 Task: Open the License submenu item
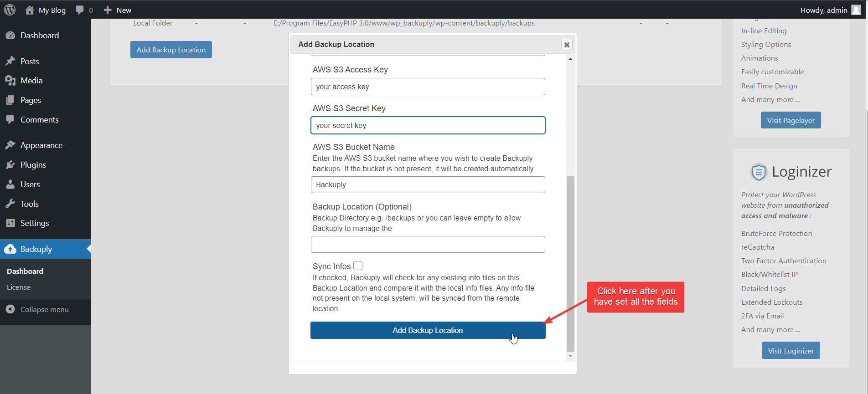point(19,287)
